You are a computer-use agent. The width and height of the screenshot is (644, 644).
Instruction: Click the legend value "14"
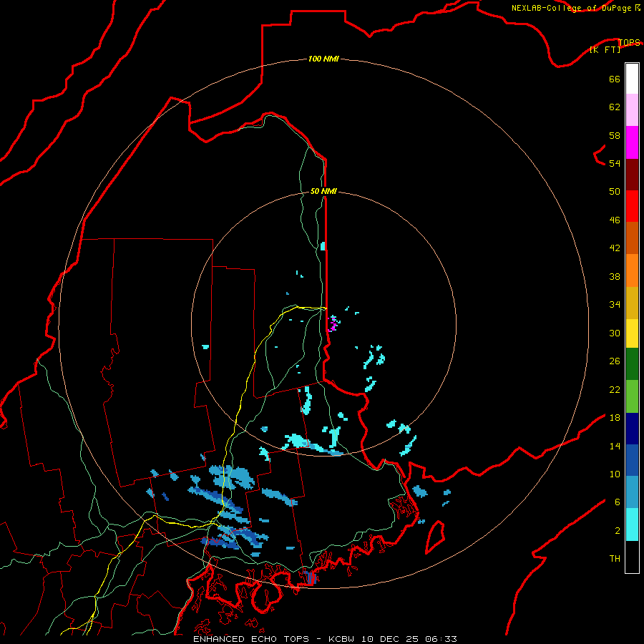coord(615,446)
